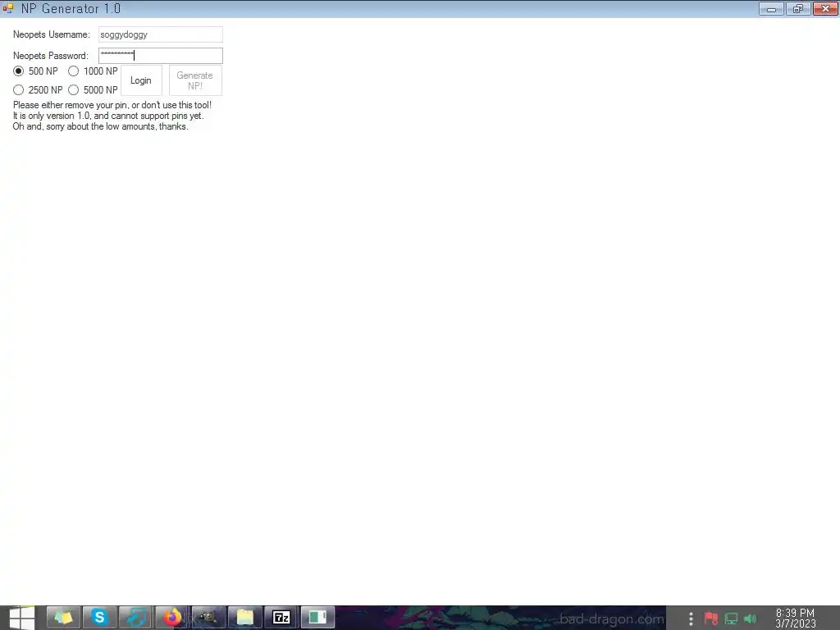Click the Generate NP! button

tap(195, 80)
